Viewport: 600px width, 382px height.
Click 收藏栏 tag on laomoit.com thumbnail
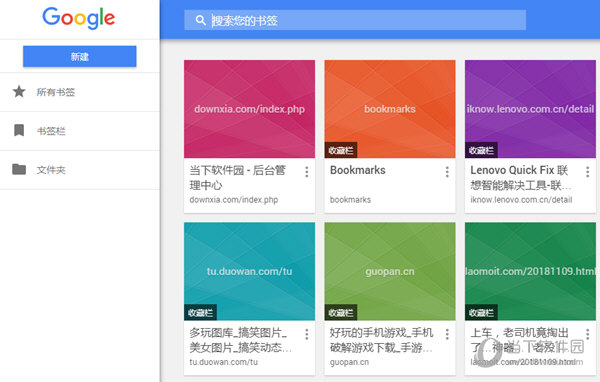click(x=481, y=313)
